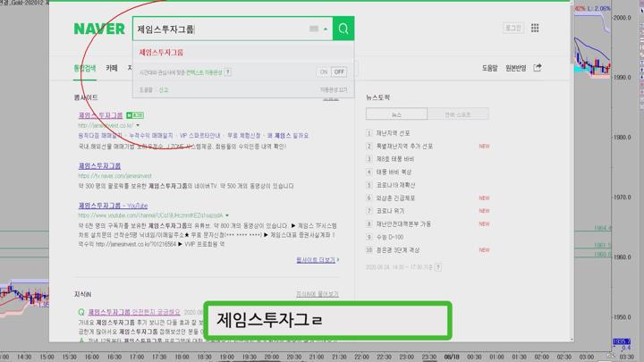Image resolution: width=644 pixels, height=362 pixels.
Task: Switch to the 통합검색 tab
Action: 85,68
